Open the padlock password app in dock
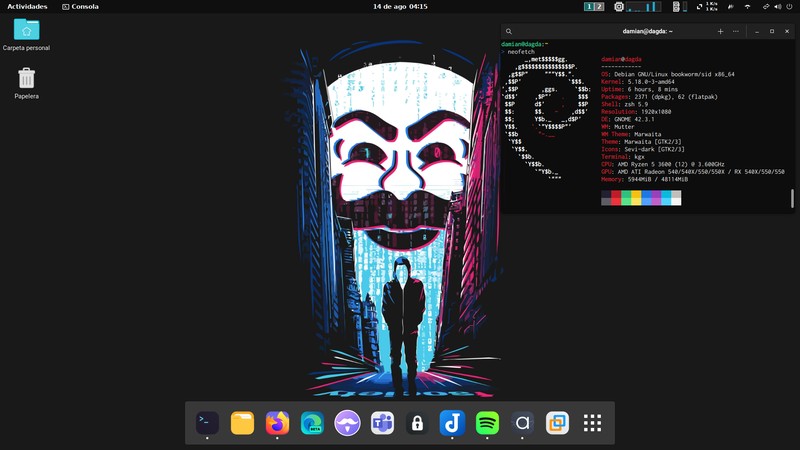The width and height of the screenshot is (800, 450). pyautogui.click(x=417, y=423)
